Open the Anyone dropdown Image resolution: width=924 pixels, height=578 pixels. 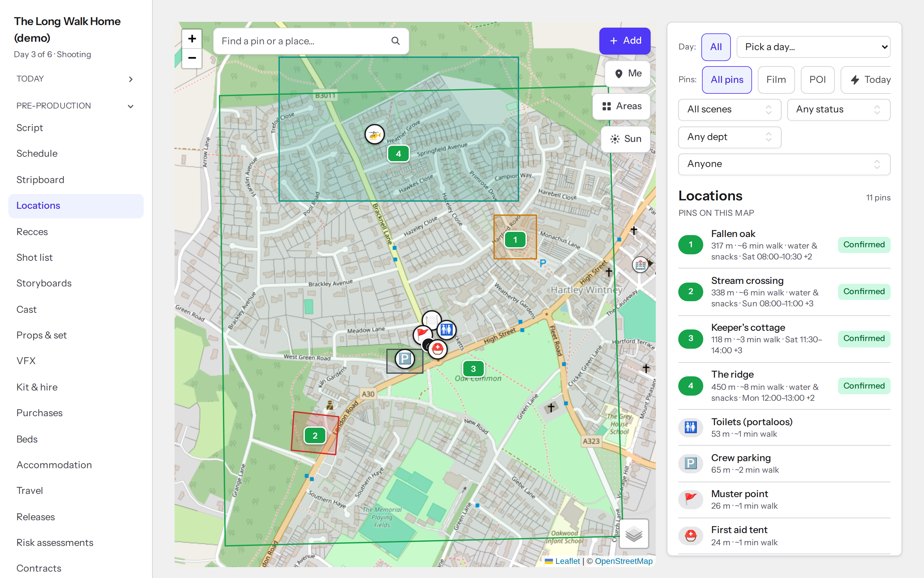coord(784,164)
